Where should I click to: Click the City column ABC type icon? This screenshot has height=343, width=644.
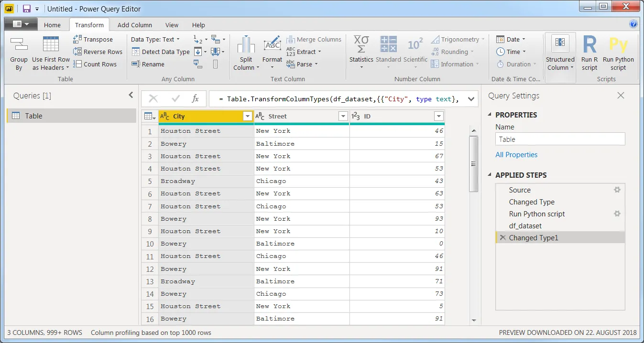tap(164, 116)
